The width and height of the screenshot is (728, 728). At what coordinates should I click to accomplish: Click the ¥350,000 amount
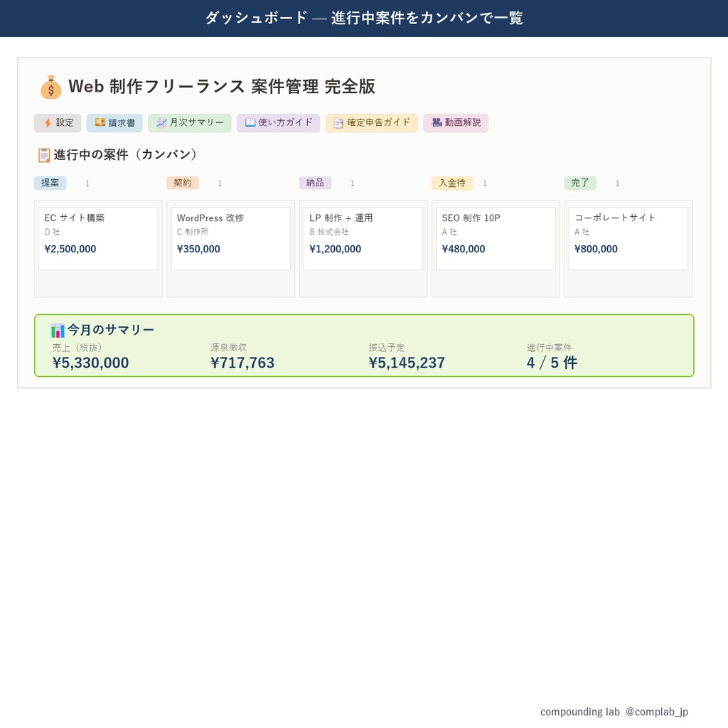click(x=198, y=250)
